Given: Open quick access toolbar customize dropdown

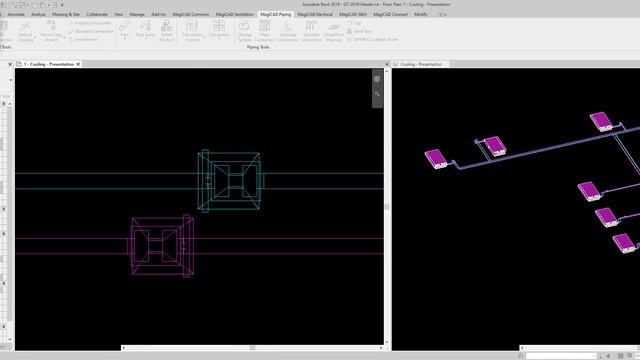Looking at the screenshot, I should (x=62, y=5).
